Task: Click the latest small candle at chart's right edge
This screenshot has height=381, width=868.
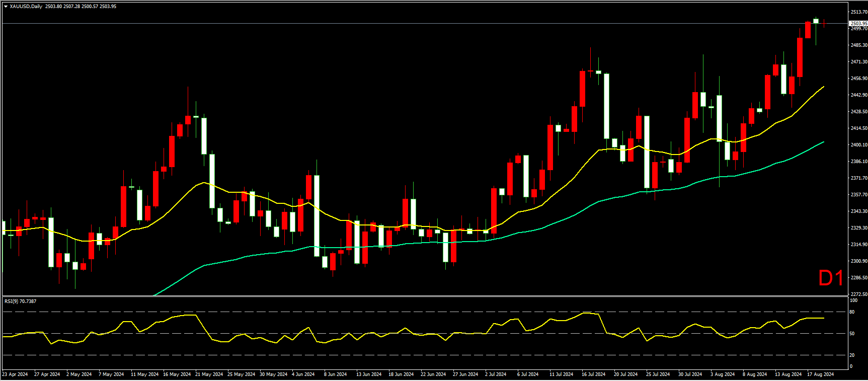Action: pyautogui.click(x=824, y=23)
